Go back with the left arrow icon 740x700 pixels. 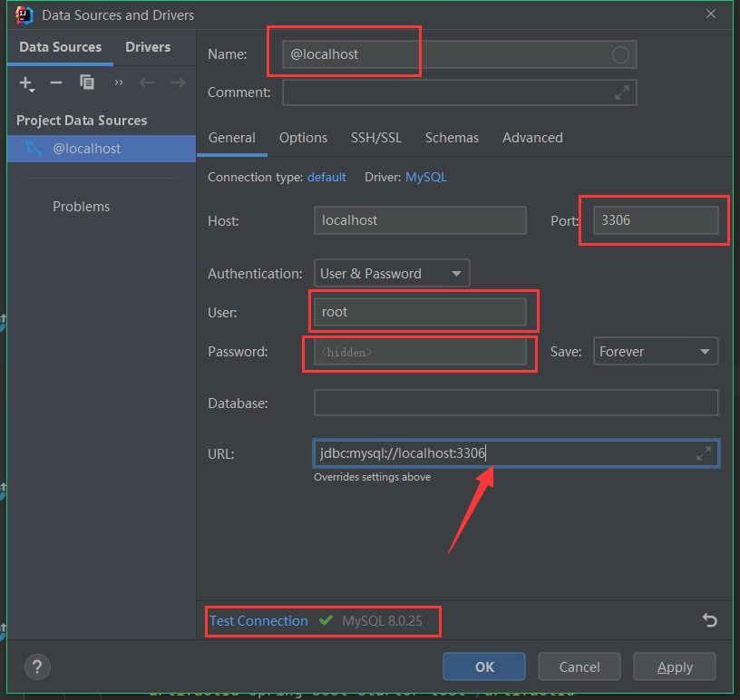[x=147, y=83]
